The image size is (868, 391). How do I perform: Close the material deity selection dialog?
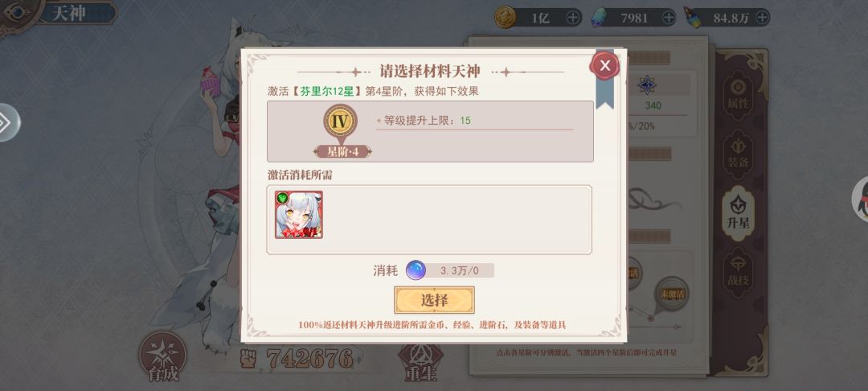tap(605, 65)
